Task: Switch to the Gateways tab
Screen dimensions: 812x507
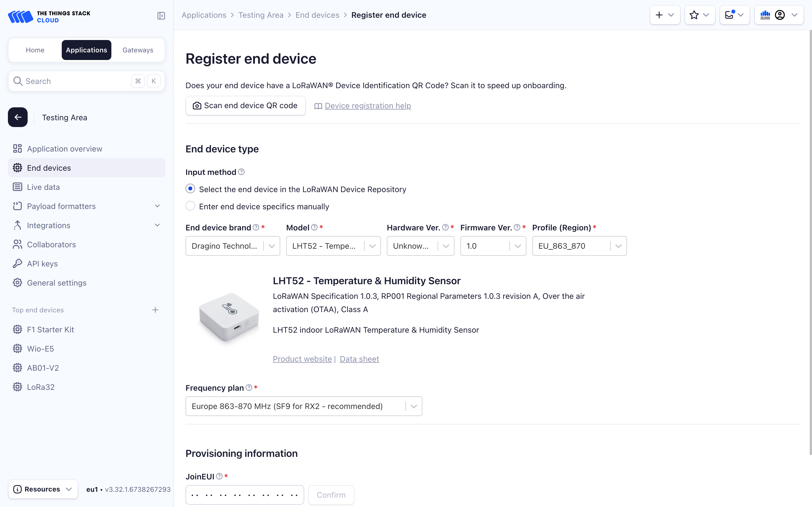Action: [138, 50]
